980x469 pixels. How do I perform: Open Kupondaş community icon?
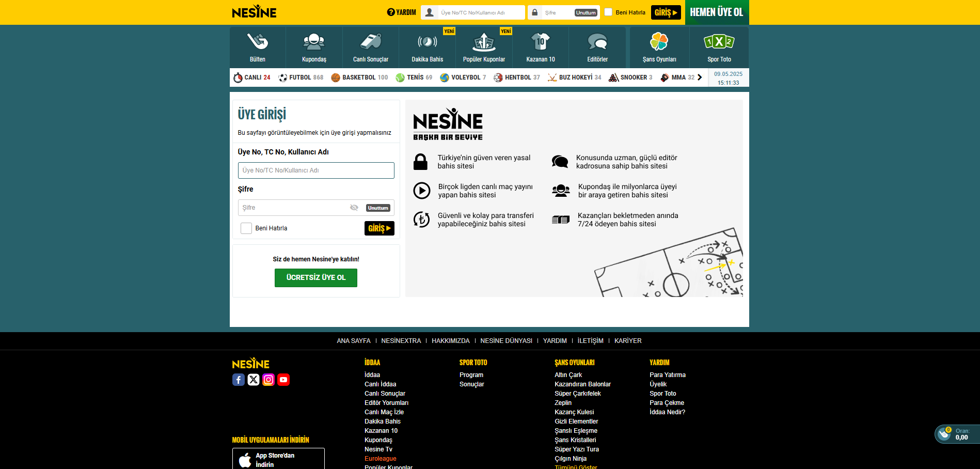coord(314,41)
